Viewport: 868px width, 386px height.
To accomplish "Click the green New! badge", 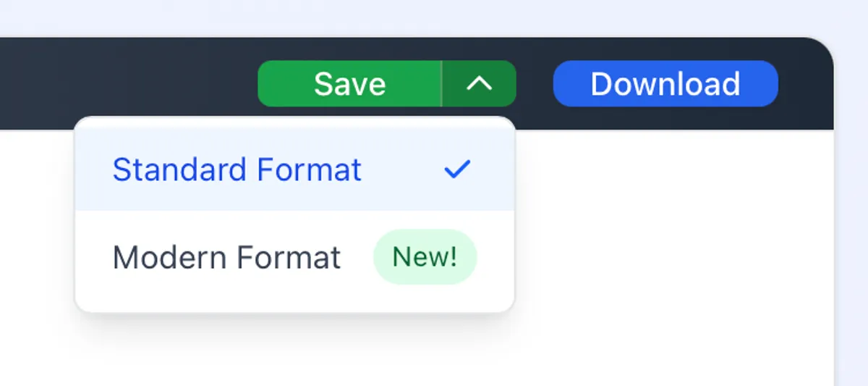I will pos(425,257).
